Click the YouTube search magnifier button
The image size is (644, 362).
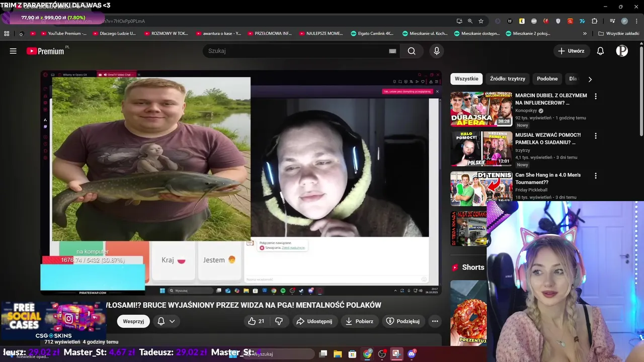pyautogui.click(x=412, y=51)
